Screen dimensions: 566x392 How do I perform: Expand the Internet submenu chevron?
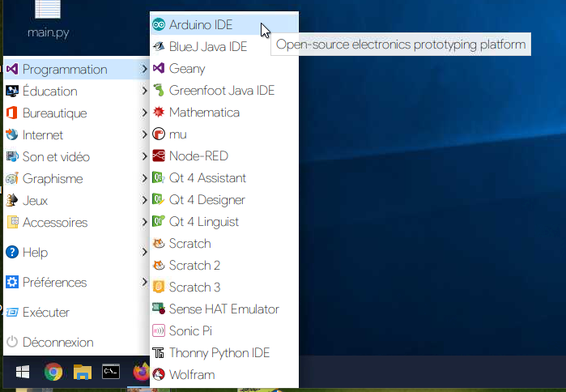(x=144, y=134)
